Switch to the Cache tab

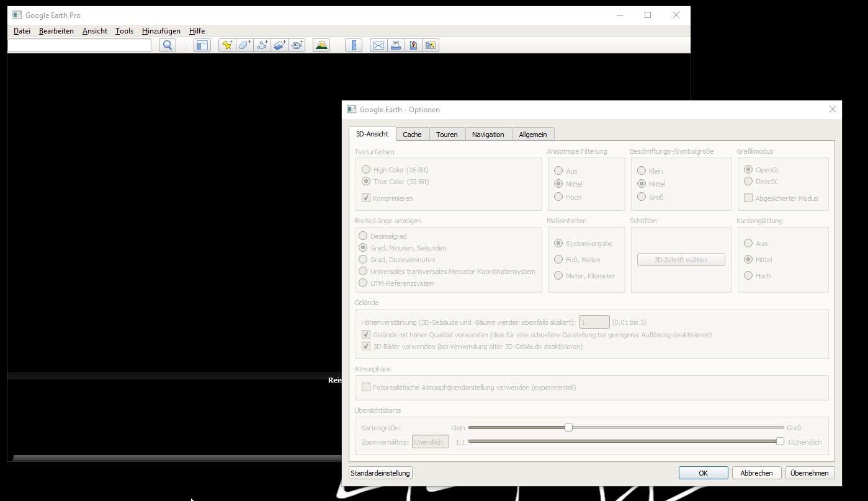412,135
